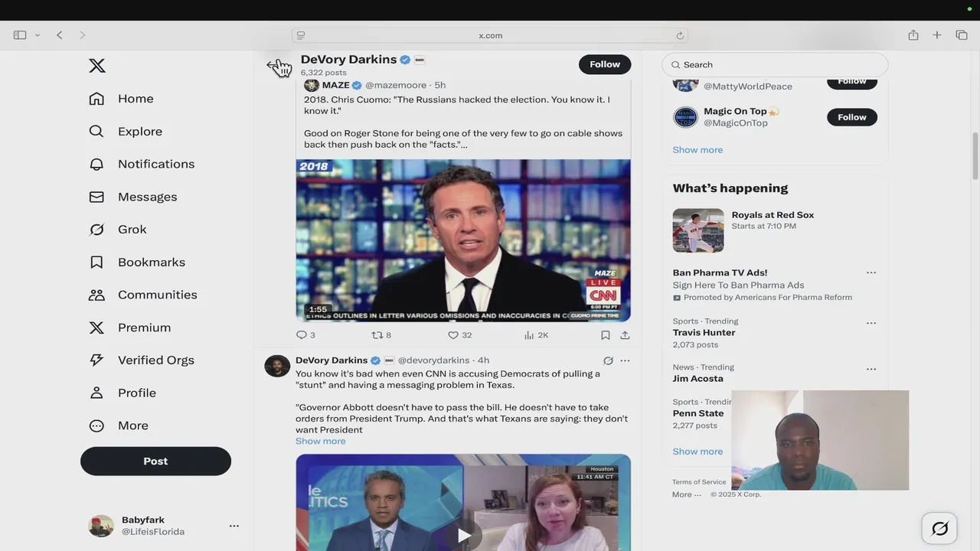
Task: Like the MAZE post with 32 likes
Action: click(x=453, y=335)
